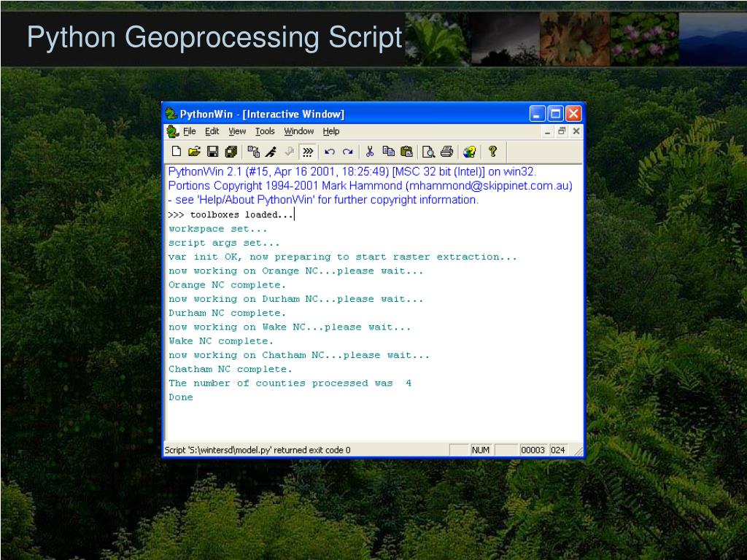Click the Paste clipboard icon
Viewport: 747px width, 560px height.
pos(406,152)
